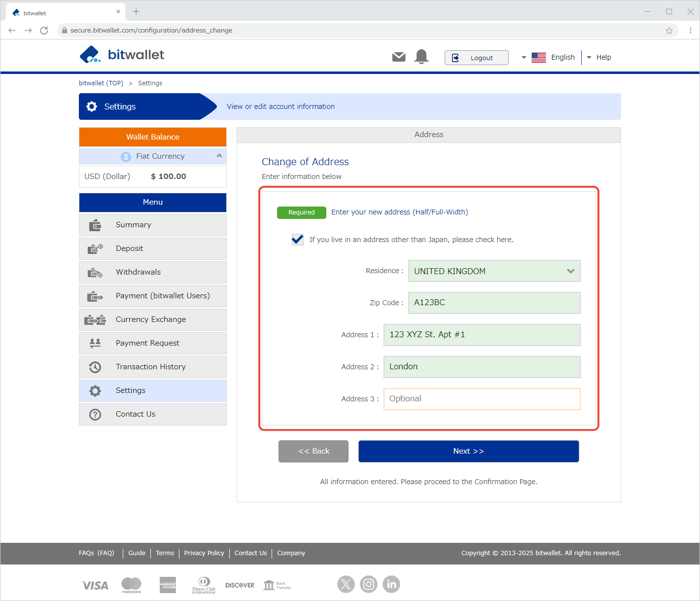Click the Contact Us question mark icon
700x601 pixels.
coord(95,415)
